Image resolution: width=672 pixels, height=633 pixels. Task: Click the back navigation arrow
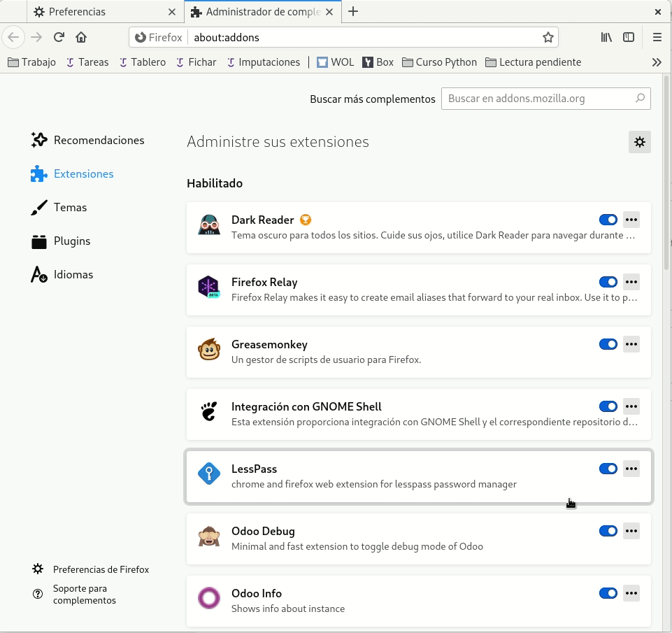pyautogui.click(x=13, y=37)
